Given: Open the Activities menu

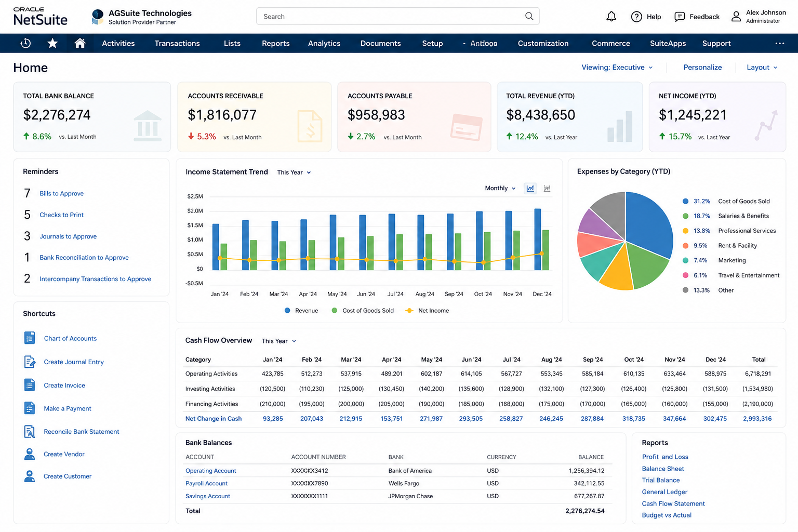Looking at the screenshot, I should click(x=118, y=44).
